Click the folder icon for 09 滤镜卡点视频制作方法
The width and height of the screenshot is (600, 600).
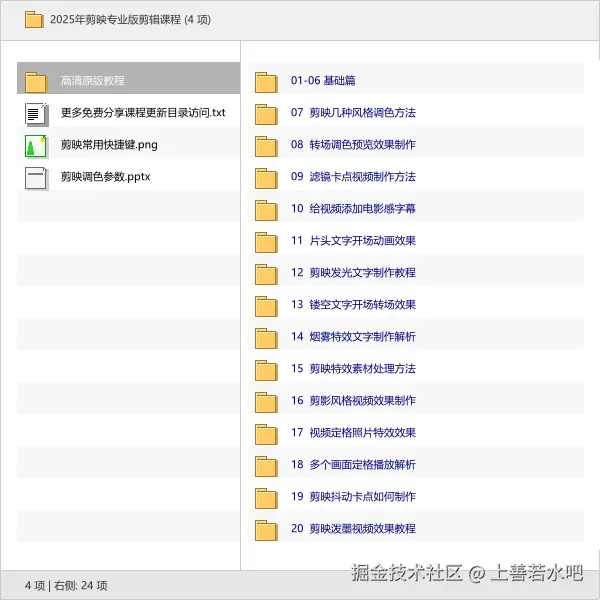click(x=266, y=178)
